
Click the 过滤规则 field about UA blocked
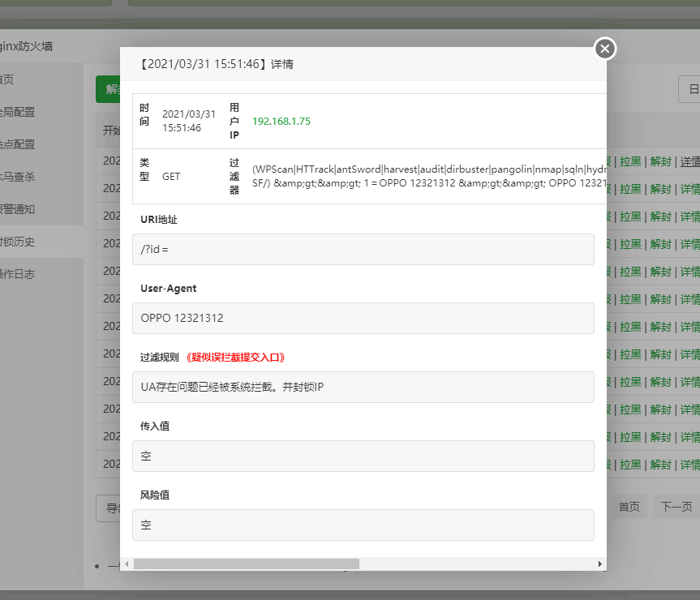coord(363,388)
